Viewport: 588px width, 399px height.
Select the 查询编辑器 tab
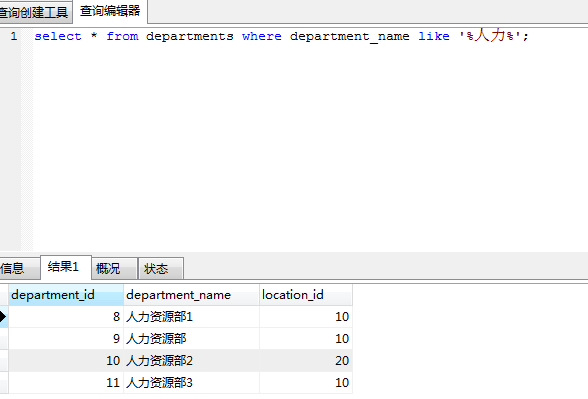click(110, 11)
